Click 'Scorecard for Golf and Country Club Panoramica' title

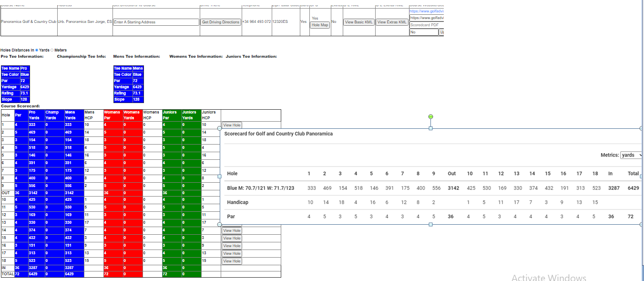pyautogui.click(x=278, y=134)
